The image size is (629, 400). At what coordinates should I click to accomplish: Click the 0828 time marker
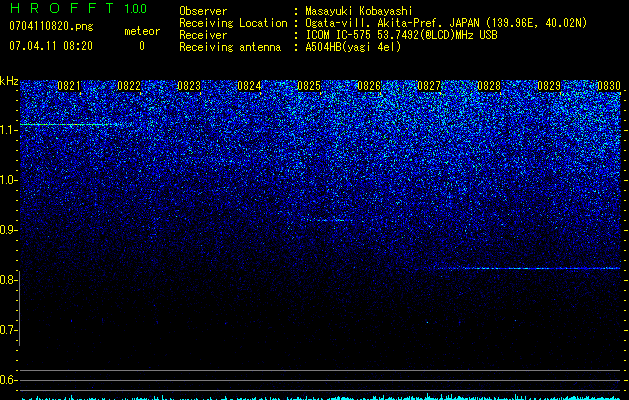[x=489, y=86]
